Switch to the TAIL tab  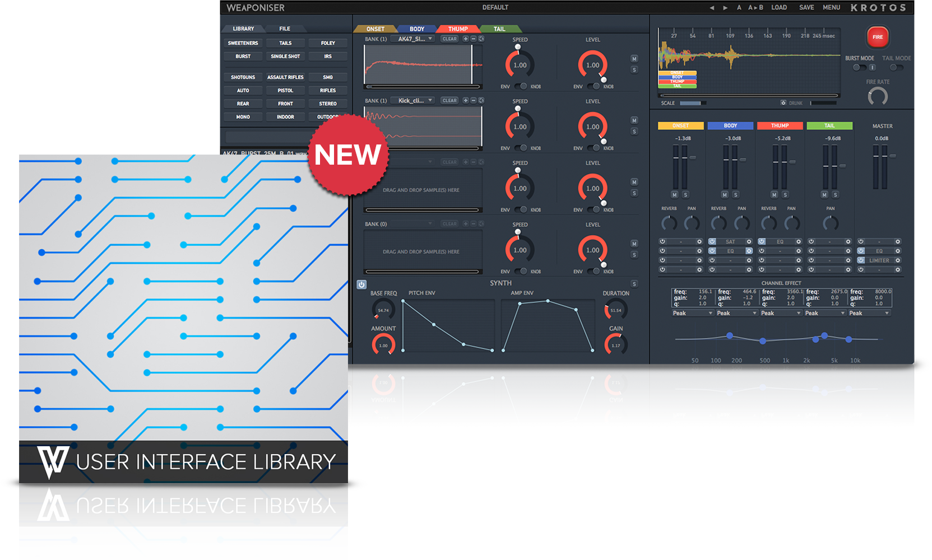[x=499, y=29]
